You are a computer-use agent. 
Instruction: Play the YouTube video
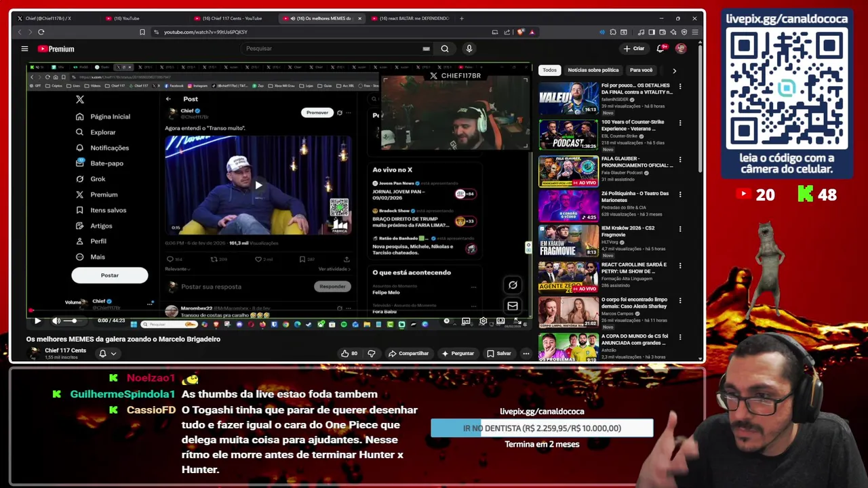(x=37, y=321)
